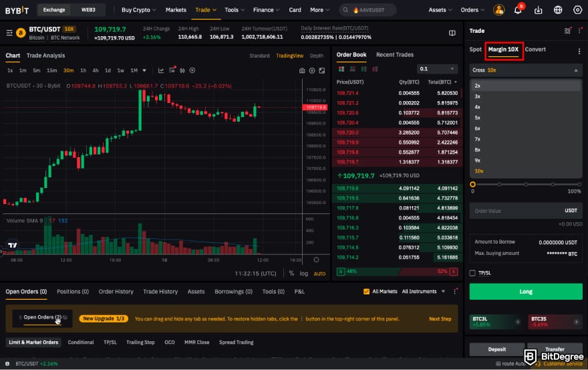
Task: Click Next Step in the upgrade banner
Action: point(440,319)
